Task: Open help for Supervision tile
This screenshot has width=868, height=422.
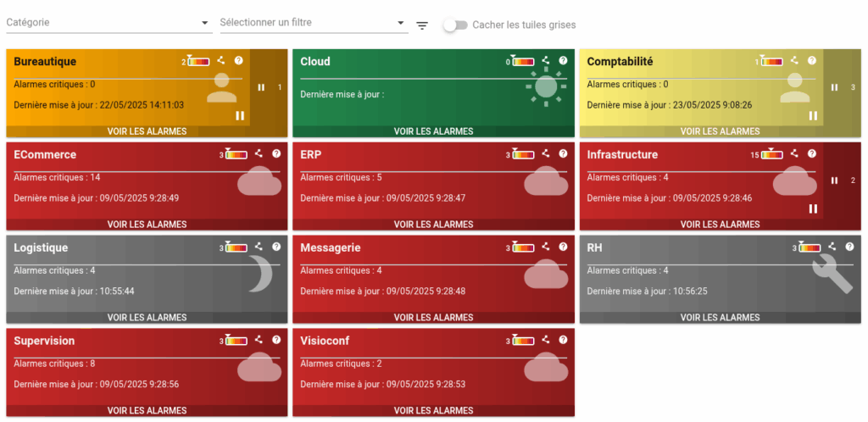Action: pos(276,340)
